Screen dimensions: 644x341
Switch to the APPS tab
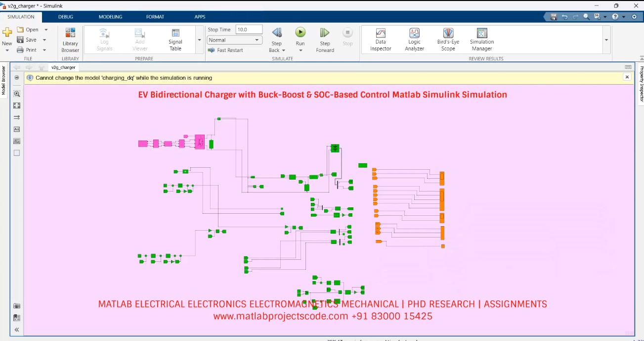coord(200,17)
